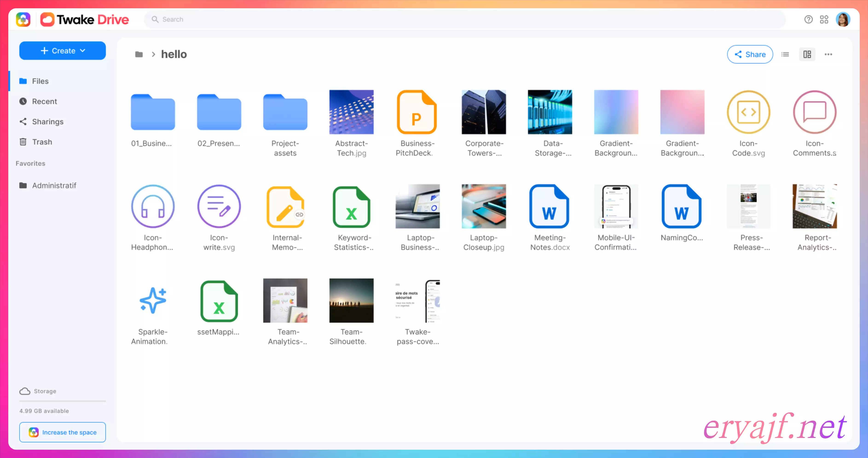Open the Sparkle-Animation file
868x458 pixels.
153,301
